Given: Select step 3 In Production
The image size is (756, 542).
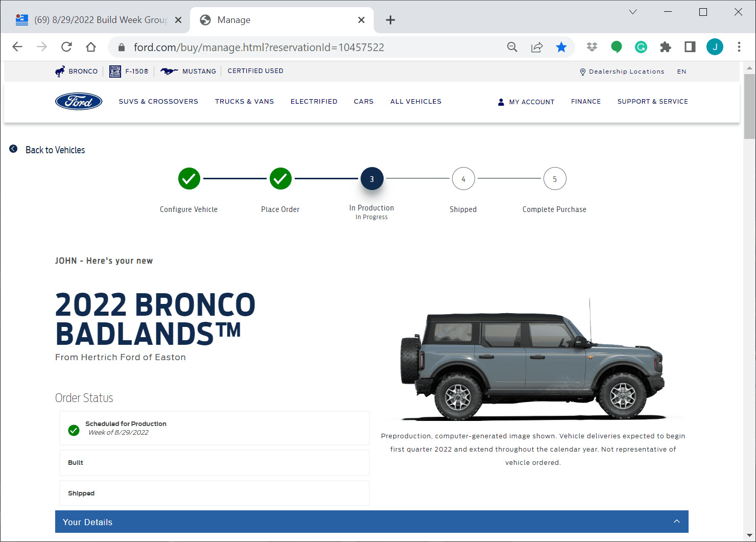Looking at the screenshot, I should point(372,179).
